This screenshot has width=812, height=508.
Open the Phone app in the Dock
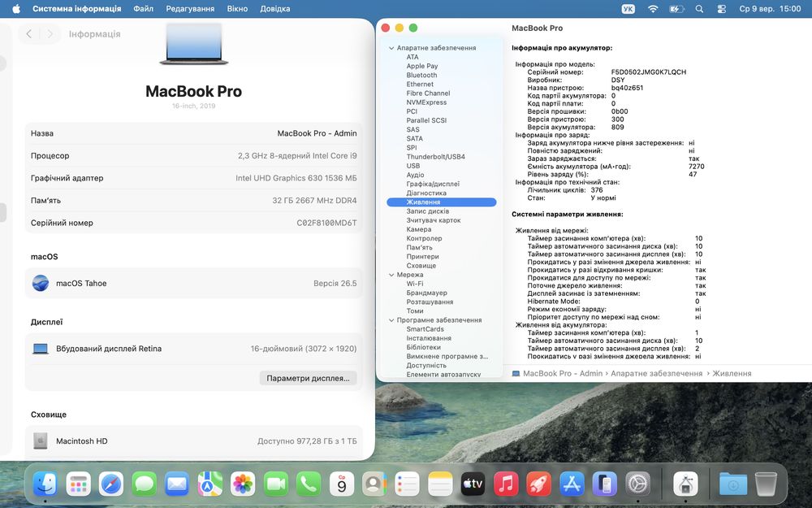click(309, 484)
